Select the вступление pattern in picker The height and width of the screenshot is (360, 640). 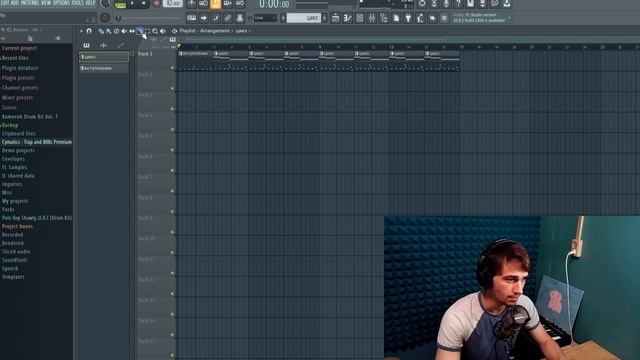click(x=104, y=68)
